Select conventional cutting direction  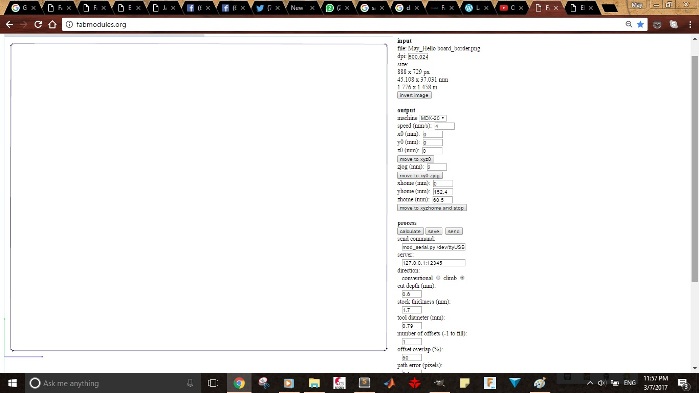point(438,278)
